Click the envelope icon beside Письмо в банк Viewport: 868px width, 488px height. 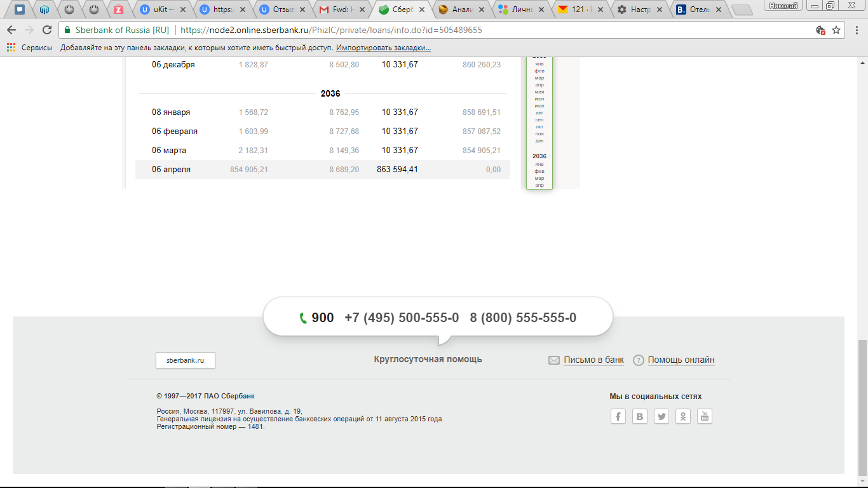coord(554,360)
